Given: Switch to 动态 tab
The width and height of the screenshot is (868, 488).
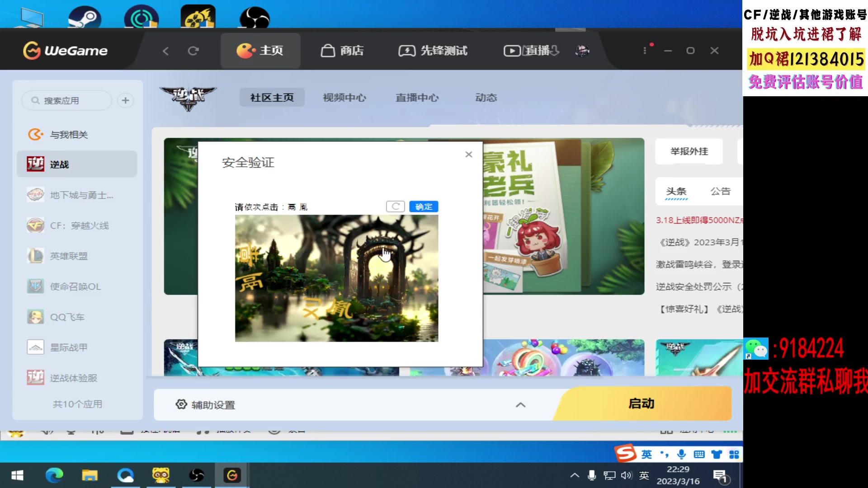Looking at the screenshot, I should [486, 98].
